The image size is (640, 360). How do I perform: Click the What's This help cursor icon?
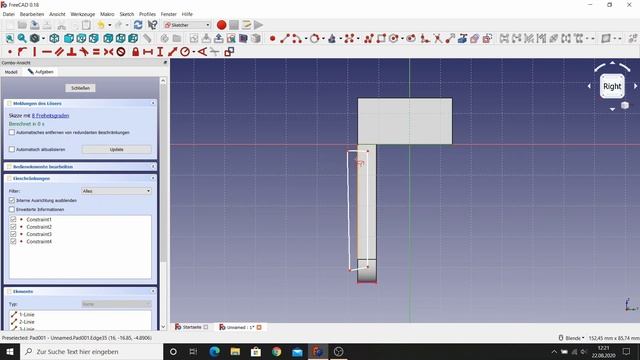(152, 25)
